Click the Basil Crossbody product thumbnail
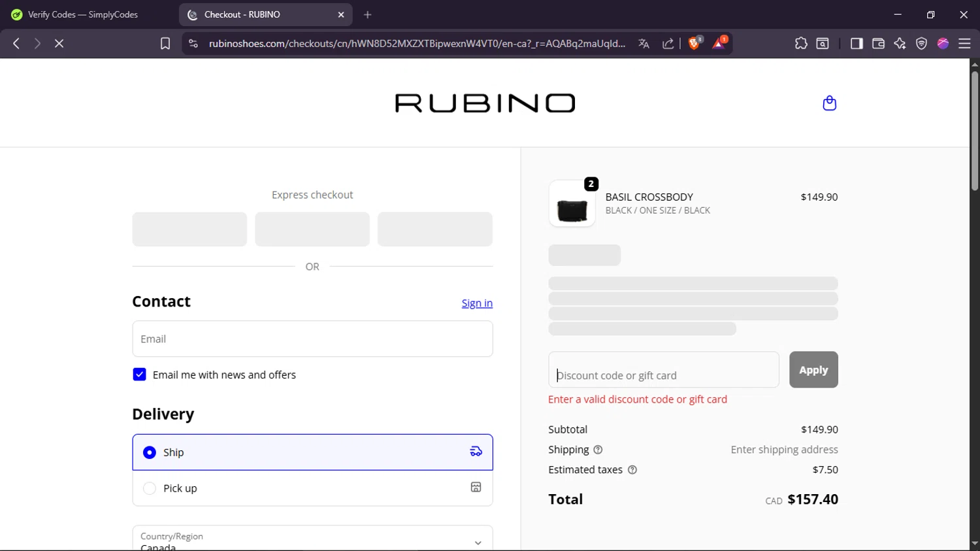This screenshot has height=551, width=980. pos(572,203)
